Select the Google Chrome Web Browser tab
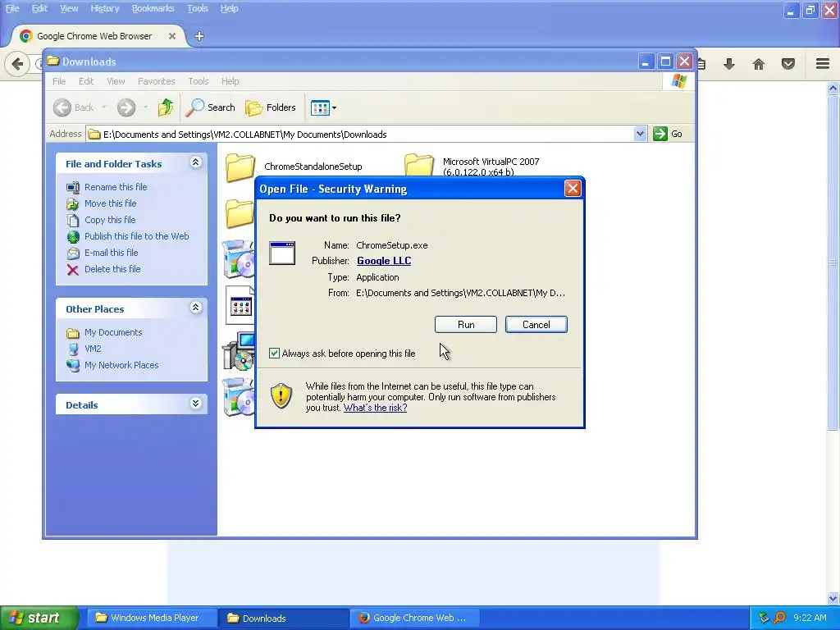The image size is (840, 630). 94,36
